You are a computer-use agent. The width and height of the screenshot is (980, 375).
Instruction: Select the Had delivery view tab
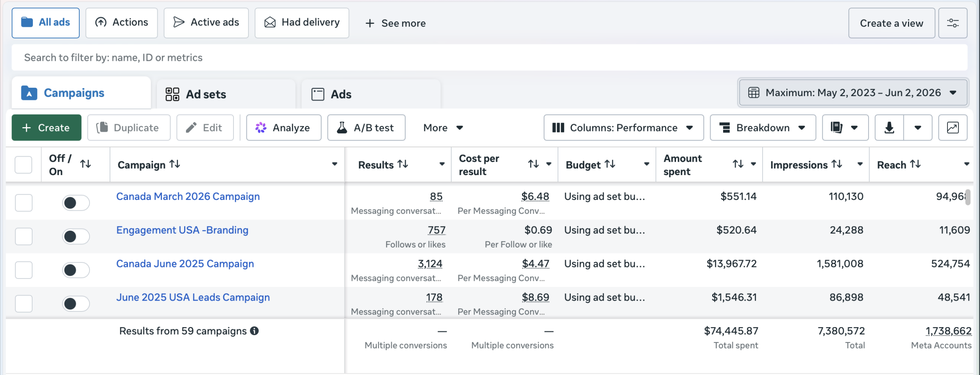tap(302, 23)
